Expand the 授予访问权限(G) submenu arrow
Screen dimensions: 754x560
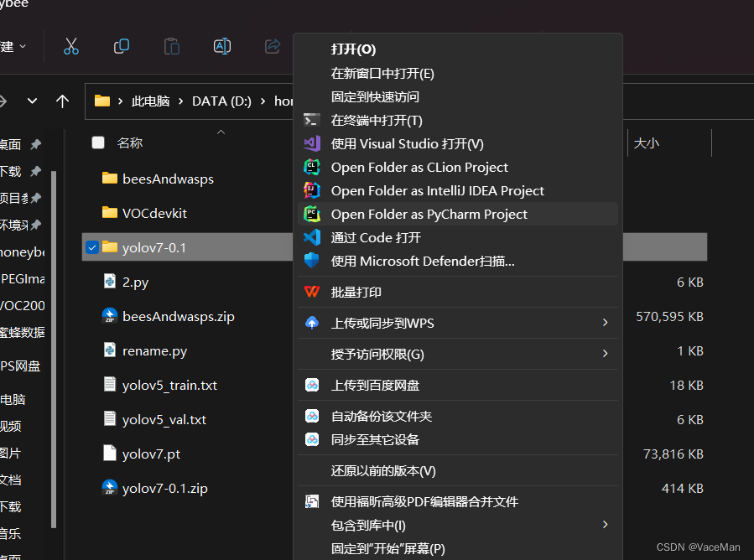[606, 354]
